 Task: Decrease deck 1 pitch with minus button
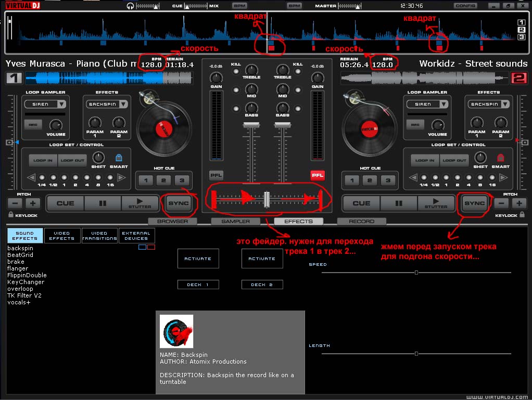pos(15,203)
